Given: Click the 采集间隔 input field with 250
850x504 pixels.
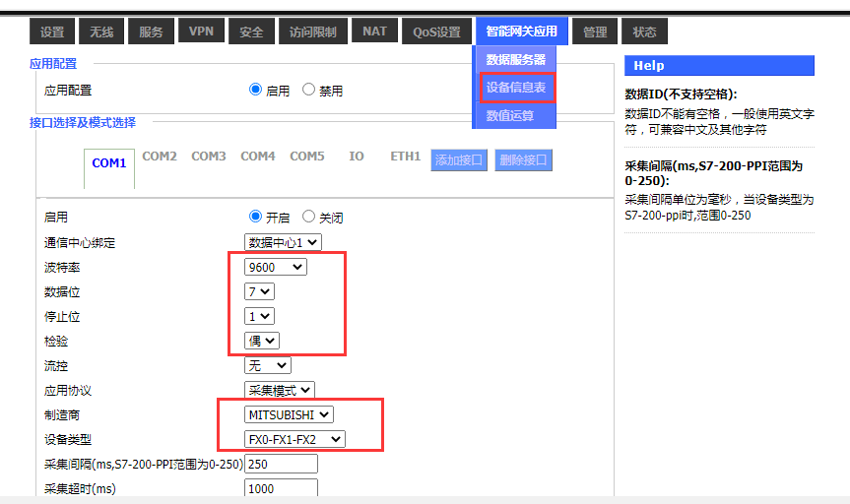Looking at the screenshot, I should (281, 464).
